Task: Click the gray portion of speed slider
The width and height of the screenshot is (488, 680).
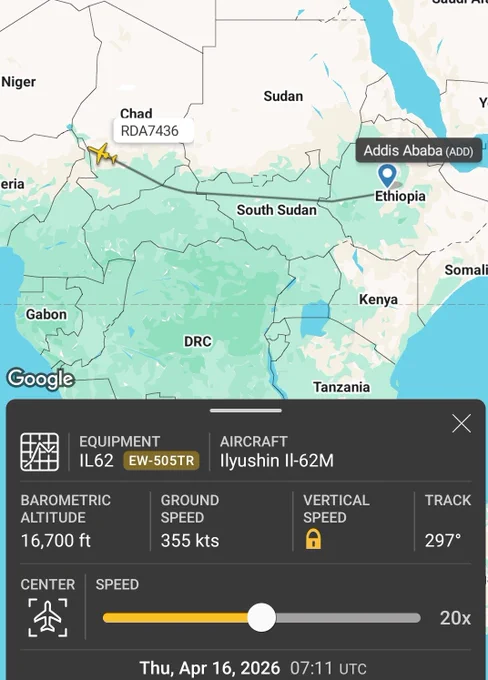Action: point(348,618)
